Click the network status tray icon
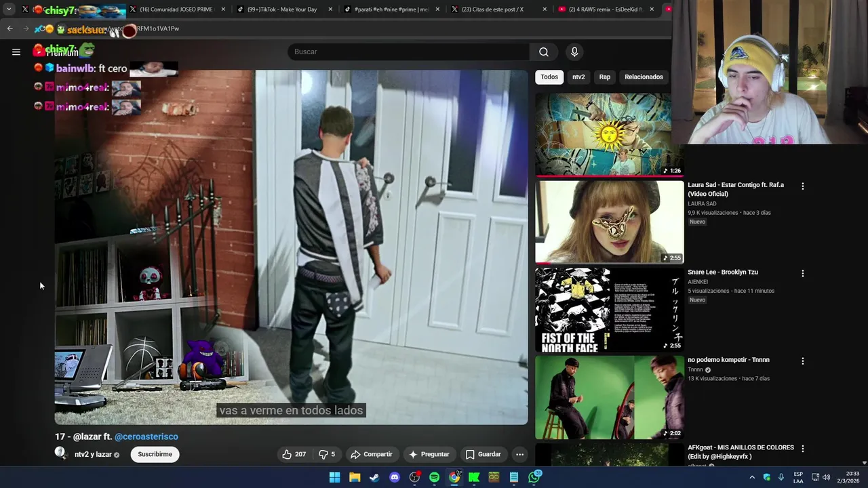 (815, 477)
